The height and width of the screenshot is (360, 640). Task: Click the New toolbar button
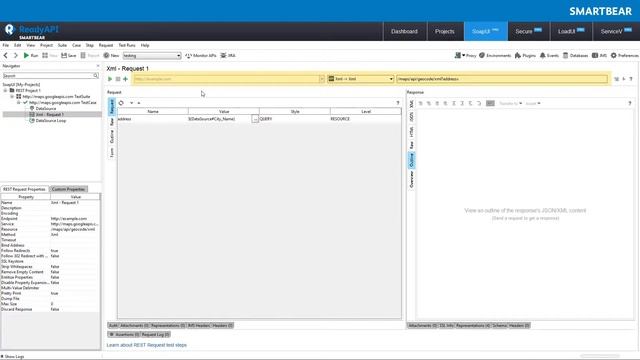[x=111, y=56]
